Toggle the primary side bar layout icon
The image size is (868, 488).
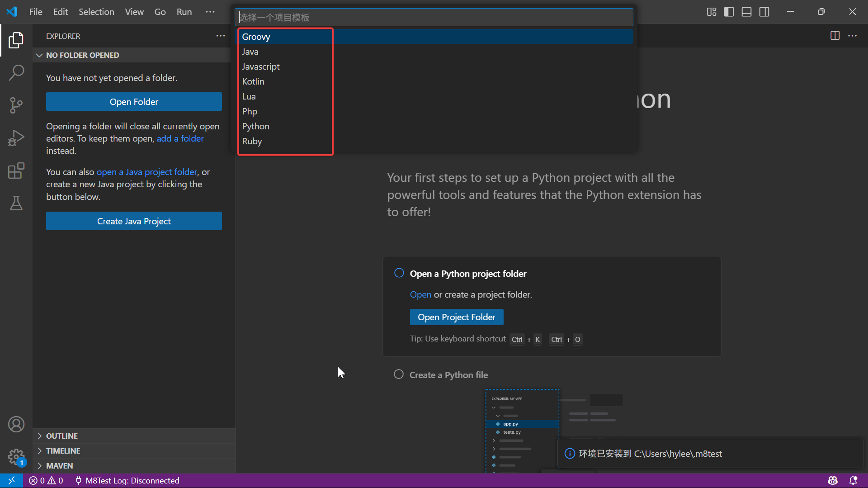click(x=729, y=12)
